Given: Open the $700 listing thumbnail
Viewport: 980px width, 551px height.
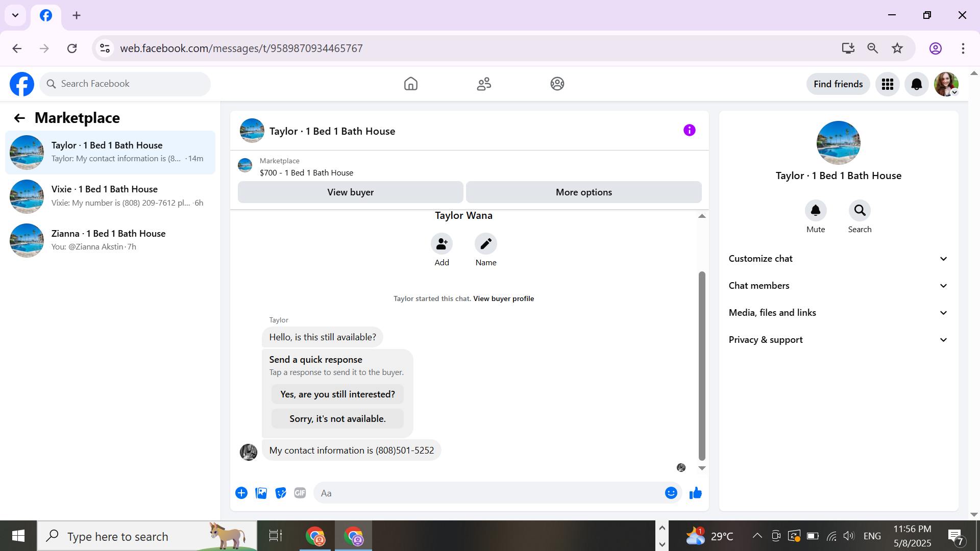Looking at the screenshot, I should (245, 165).
